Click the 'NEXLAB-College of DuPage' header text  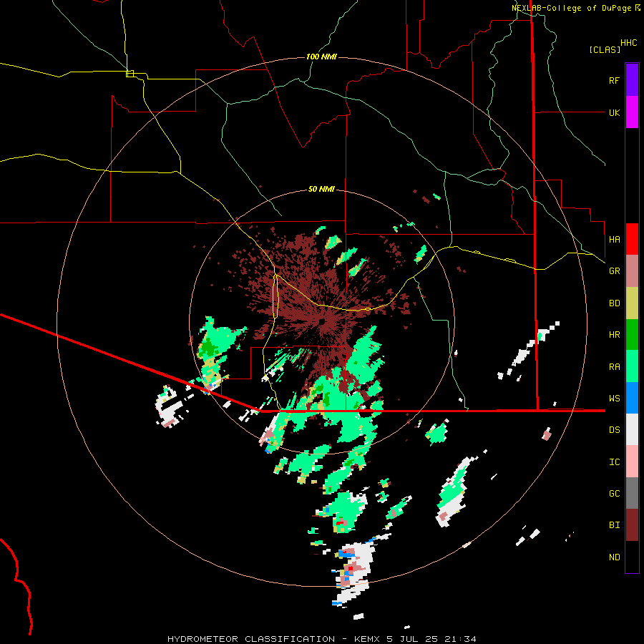[571, 8]
